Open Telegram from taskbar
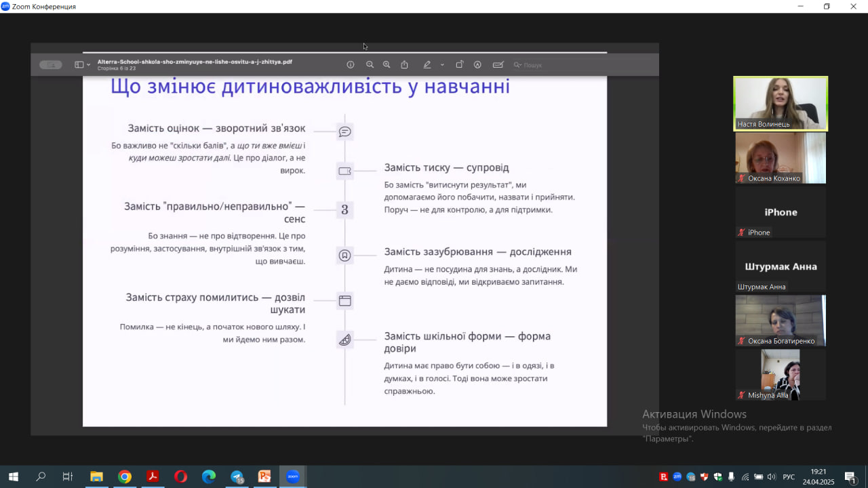 coord(237,476)
